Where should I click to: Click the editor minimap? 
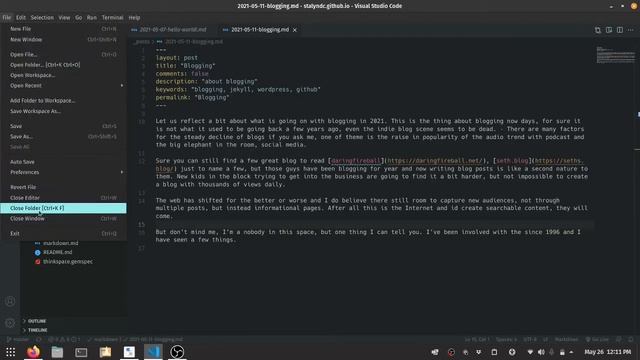pos(616,55)
